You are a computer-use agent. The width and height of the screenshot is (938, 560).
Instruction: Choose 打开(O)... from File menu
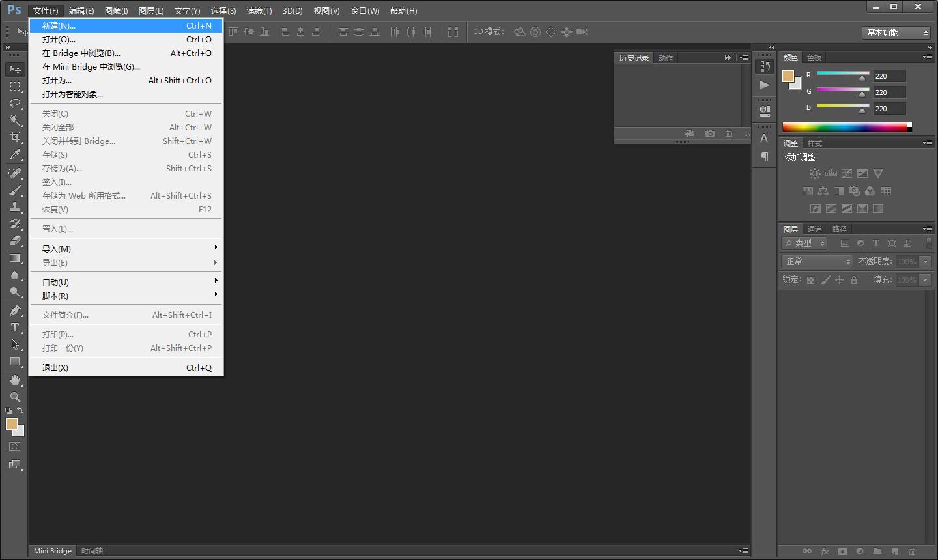(x=126, y=40)
